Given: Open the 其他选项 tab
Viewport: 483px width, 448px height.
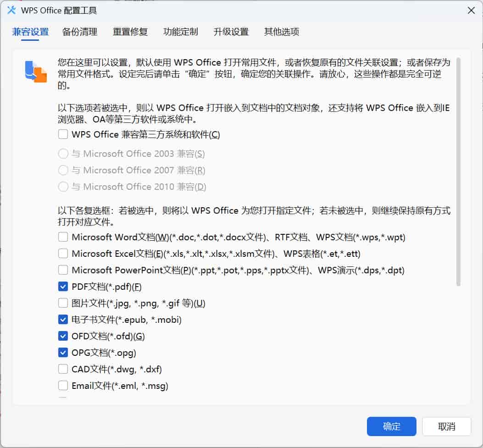Looking at the screenshot, I should pyautogui.click(x=282, y=32).
